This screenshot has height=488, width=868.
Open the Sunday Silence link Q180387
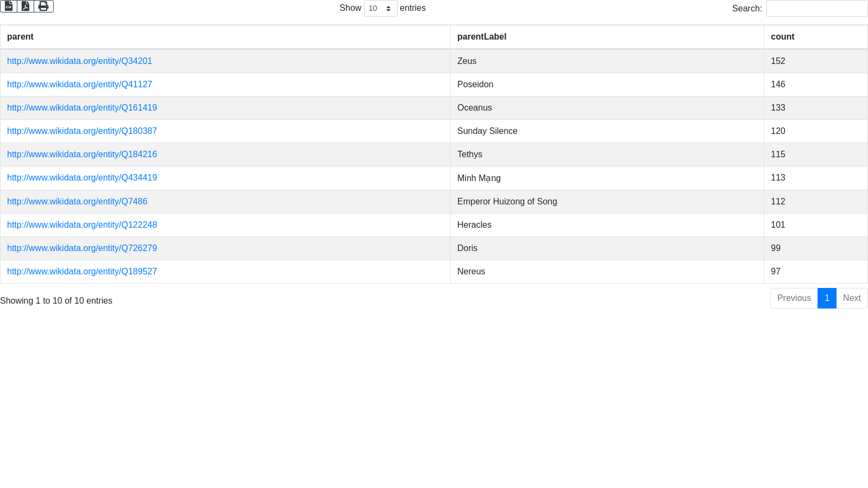point(82,131)
